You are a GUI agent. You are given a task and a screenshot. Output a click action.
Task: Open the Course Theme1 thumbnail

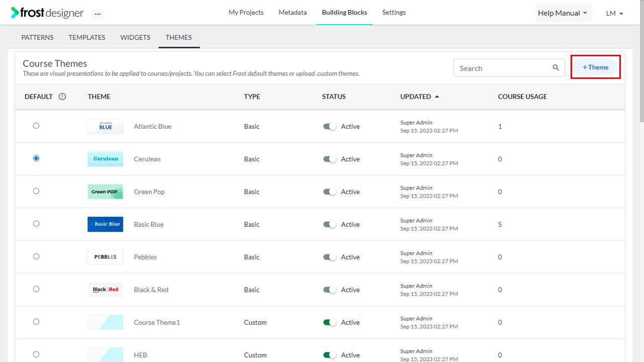click(x=105, y=322)
